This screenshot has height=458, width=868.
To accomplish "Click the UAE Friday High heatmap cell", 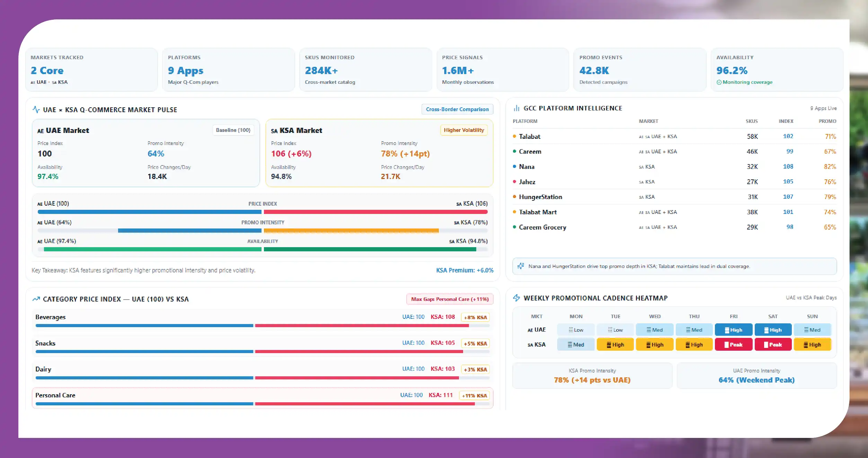I will tap(734, 330).
